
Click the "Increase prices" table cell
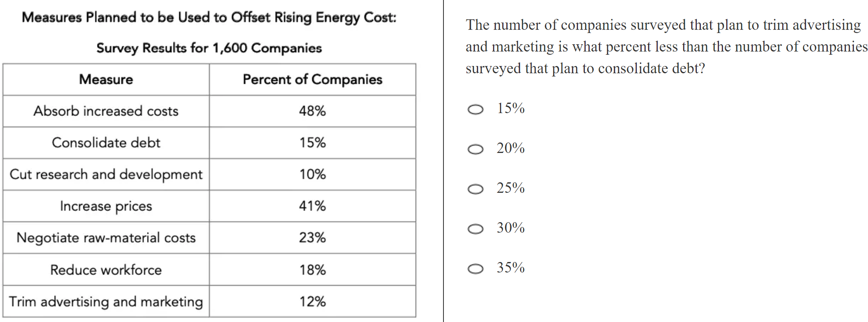pyautogui.click(x=106, y=206)
